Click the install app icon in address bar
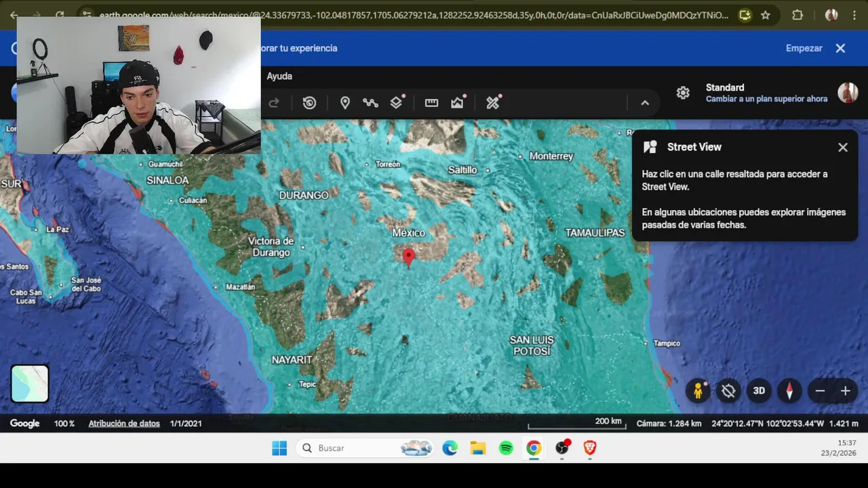868x488 pixels. click(x=745, y=15)
